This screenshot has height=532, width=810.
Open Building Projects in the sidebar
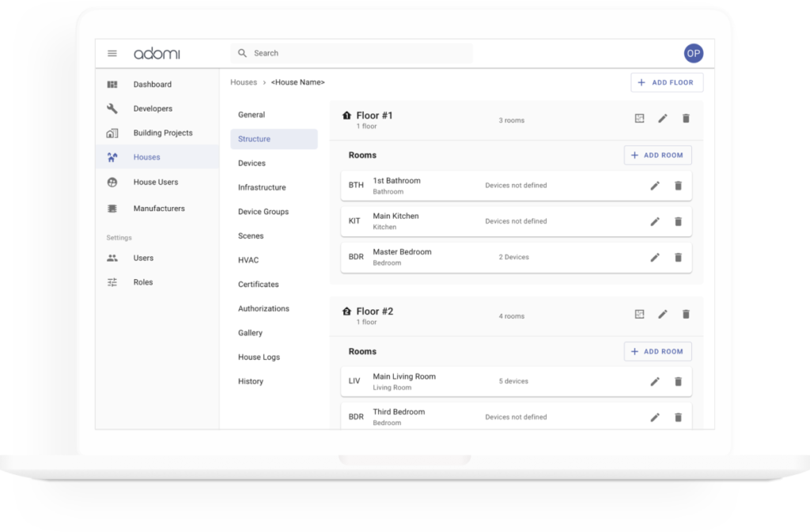157,133
